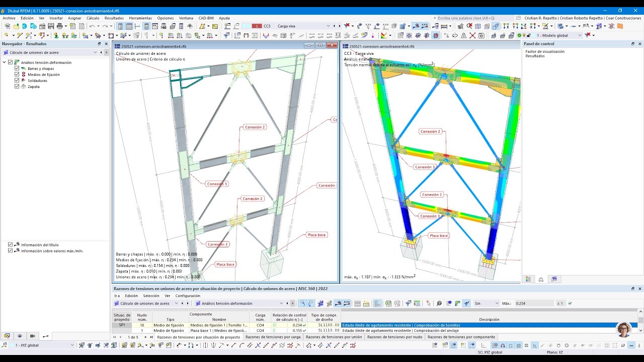Click the color scale icon at the control panel bottom

528,279
